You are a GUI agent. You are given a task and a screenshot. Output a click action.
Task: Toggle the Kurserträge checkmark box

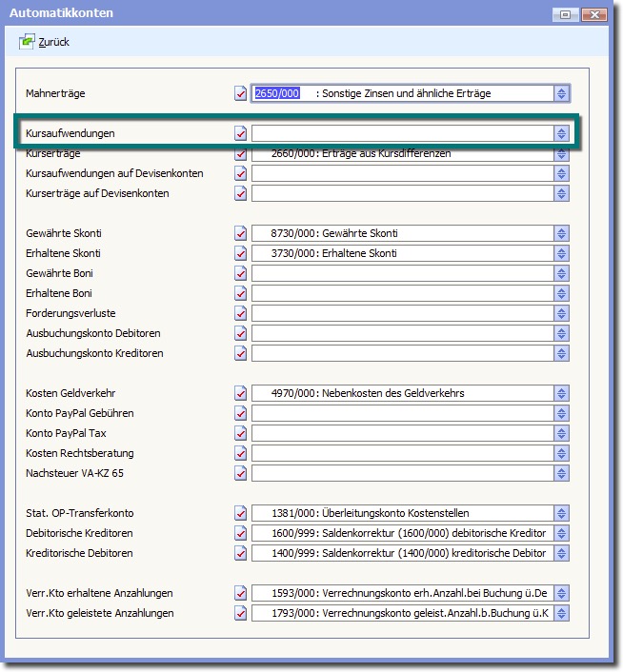240,154
